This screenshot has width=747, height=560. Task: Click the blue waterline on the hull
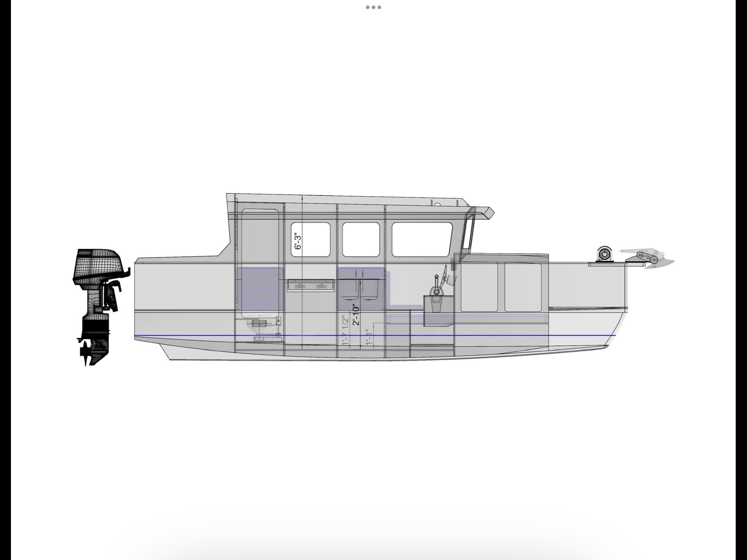(375, 335)
